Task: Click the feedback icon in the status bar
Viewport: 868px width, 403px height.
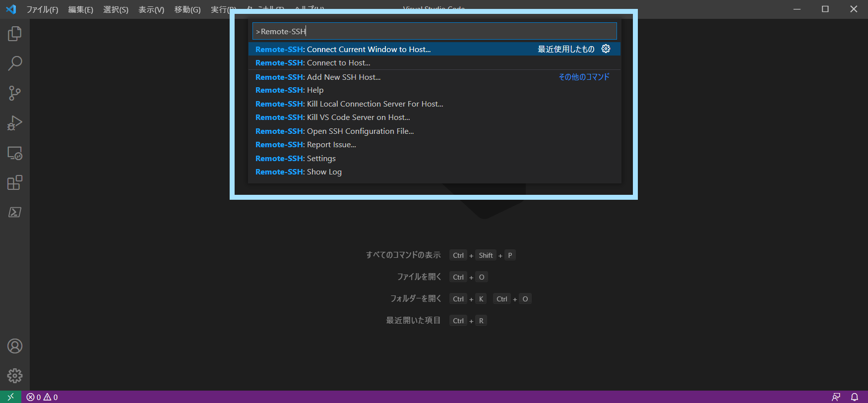Action: pos(836,397)
